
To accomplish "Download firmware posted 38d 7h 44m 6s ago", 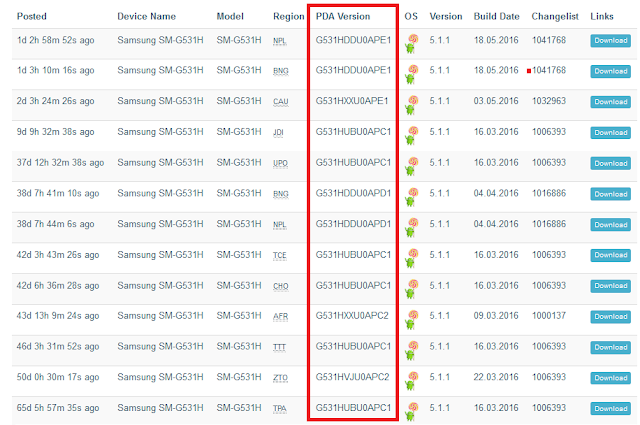I will tap(610, 225).
